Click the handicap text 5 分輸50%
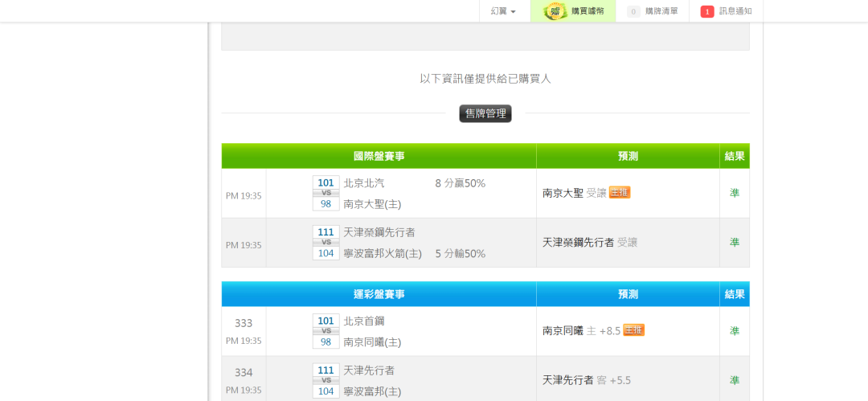This screenshot has height=401, width=868. 460,254
